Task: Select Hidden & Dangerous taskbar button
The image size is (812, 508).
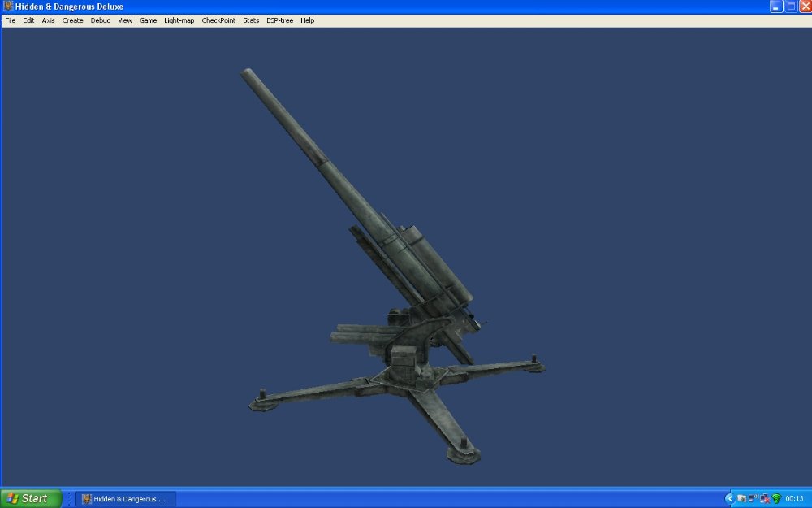Action: (x=126, y=499)
